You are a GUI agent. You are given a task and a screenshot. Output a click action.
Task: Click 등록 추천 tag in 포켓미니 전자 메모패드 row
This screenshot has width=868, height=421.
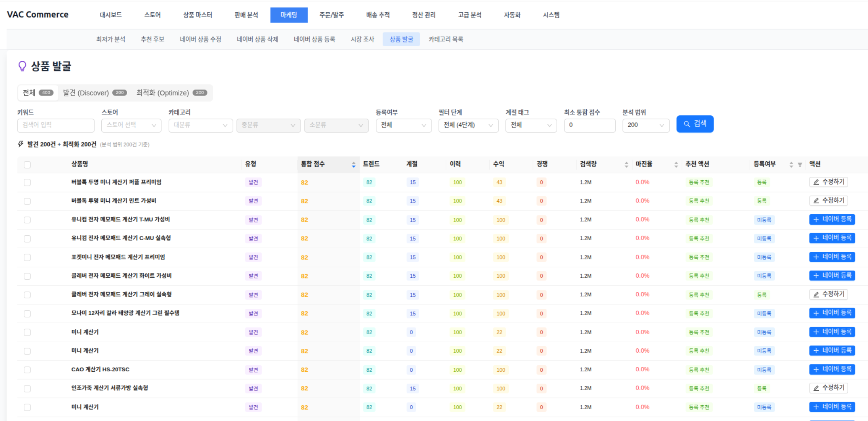[x=699, y=257]
